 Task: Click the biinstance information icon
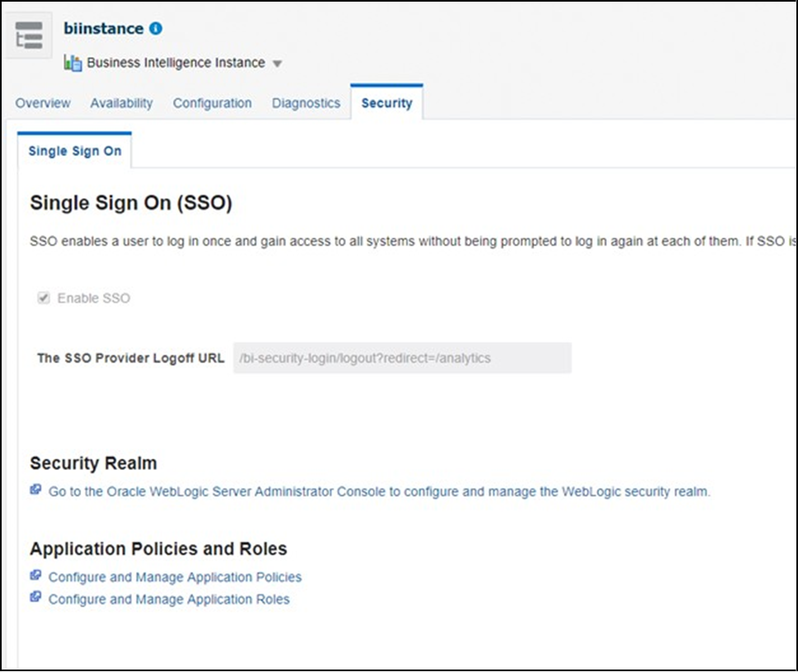click(156, 29)
